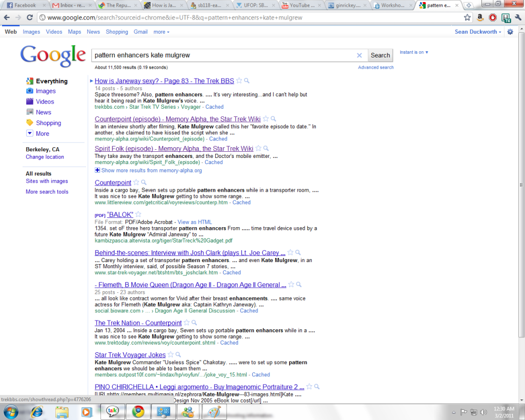Expand More search tools

[x=47, y=192]
